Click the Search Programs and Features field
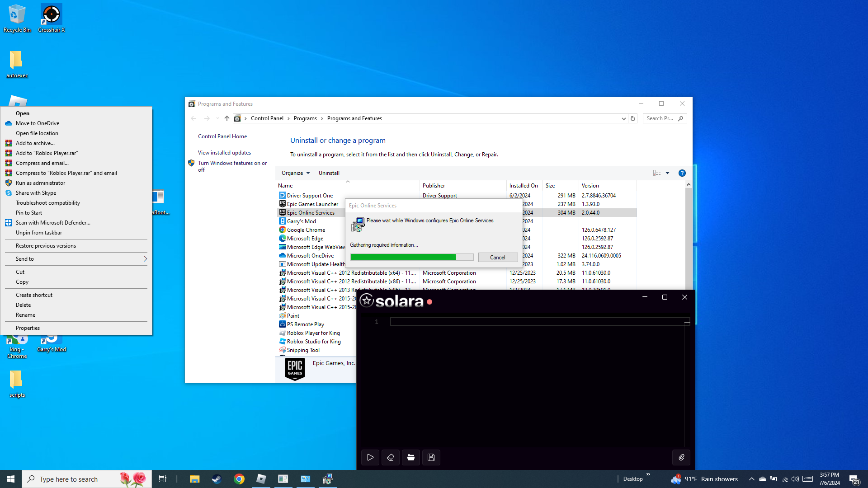The width and height of the screenshot is (868, 488). point(660,118)
